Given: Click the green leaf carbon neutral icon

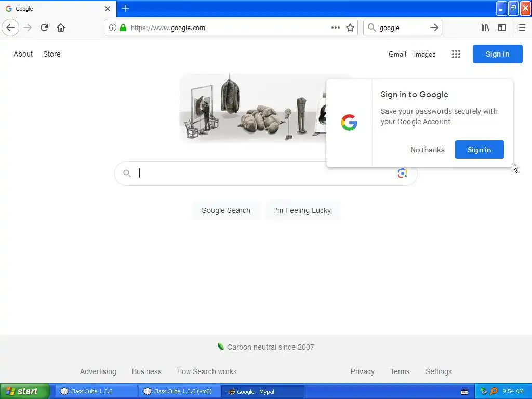Looking at the screenshot, I should 220,347.
